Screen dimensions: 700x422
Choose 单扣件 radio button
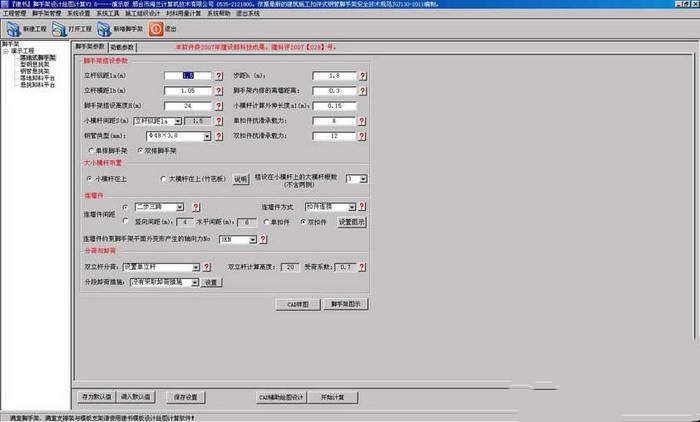point(267,222)
